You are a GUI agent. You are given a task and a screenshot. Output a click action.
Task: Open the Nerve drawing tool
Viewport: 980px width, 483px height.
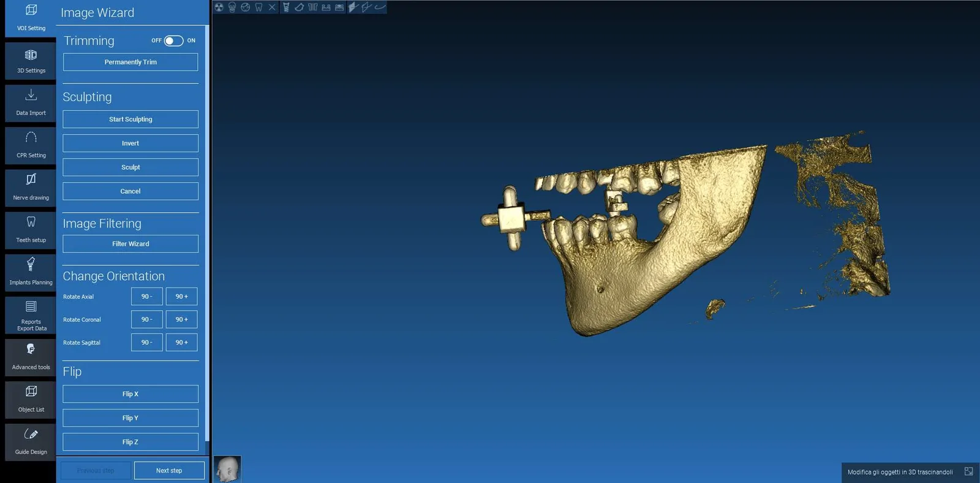pos(31,188)
